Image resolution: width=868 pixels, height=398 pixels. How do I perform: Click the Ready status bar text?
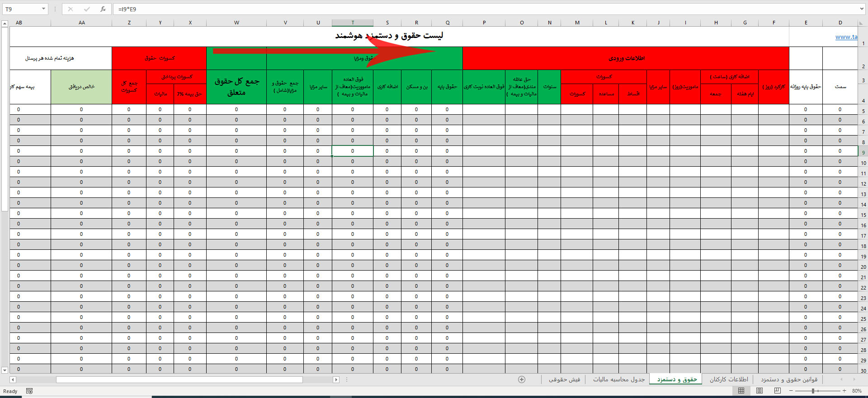click(10, 391)
